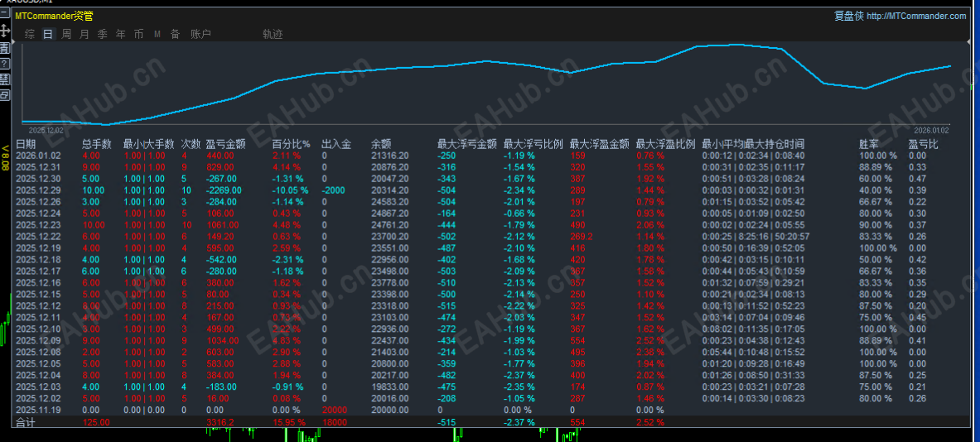Click the -2000 withdrawal cell
This screenshot has height=442, width=980.
click(334, 190)
